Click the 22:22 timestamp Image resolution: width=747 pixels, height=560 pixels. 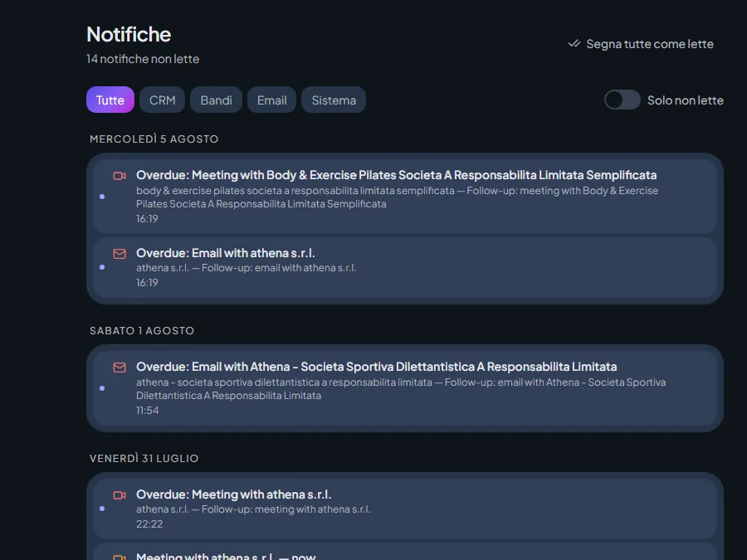149,524
